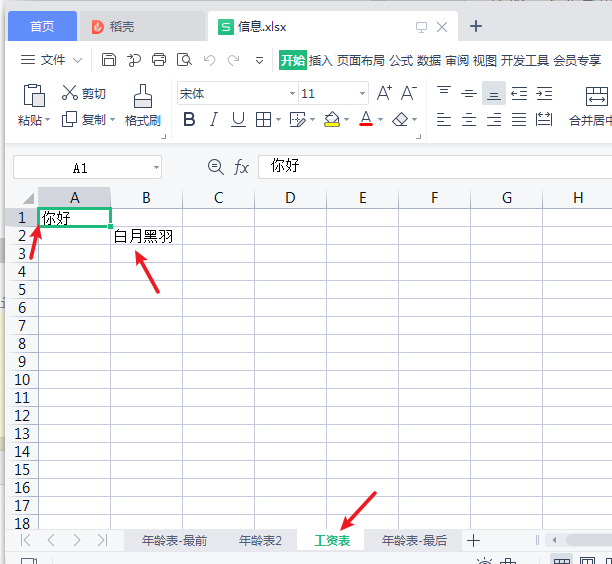Switch to the 公式 ribbon tab
The width and height of the screenshot is (612, 564).
point(401,60)
